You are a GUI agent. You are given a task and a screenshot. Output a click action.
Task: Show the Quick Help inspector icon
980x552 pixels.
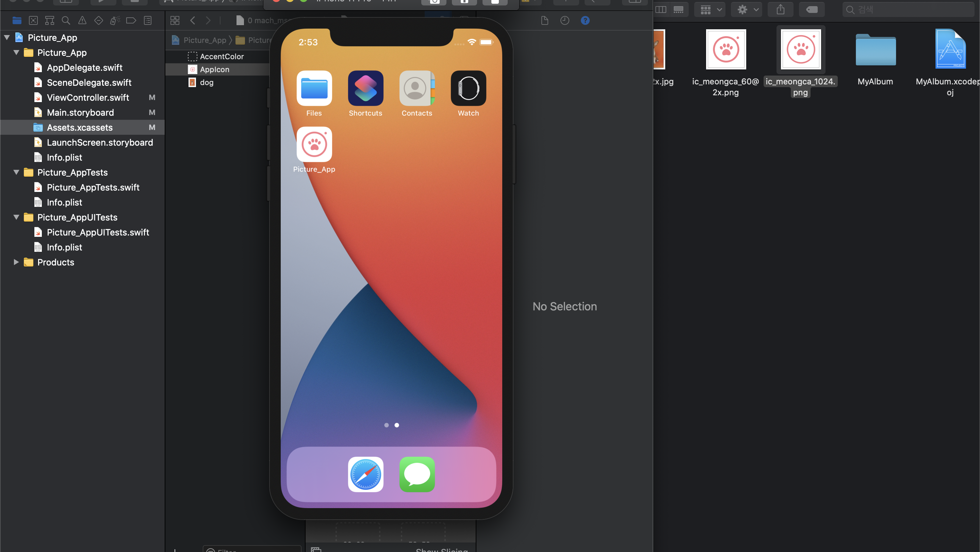pyautogui.click(x=585, y=20)
